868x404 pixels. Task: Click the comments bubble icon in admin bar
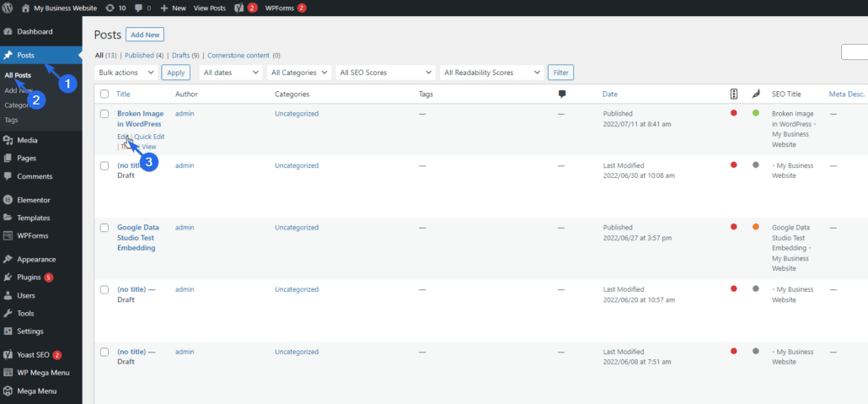click(143, 8)
